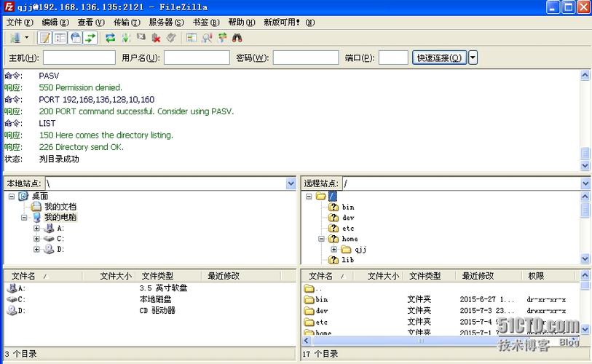Expand remote qjj folder node

[x=334, y=249]
